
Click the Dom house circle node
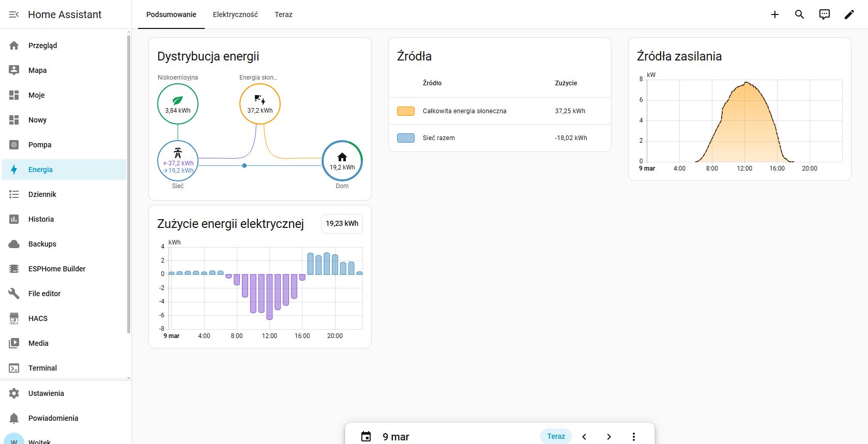click(x=342, y=161)
